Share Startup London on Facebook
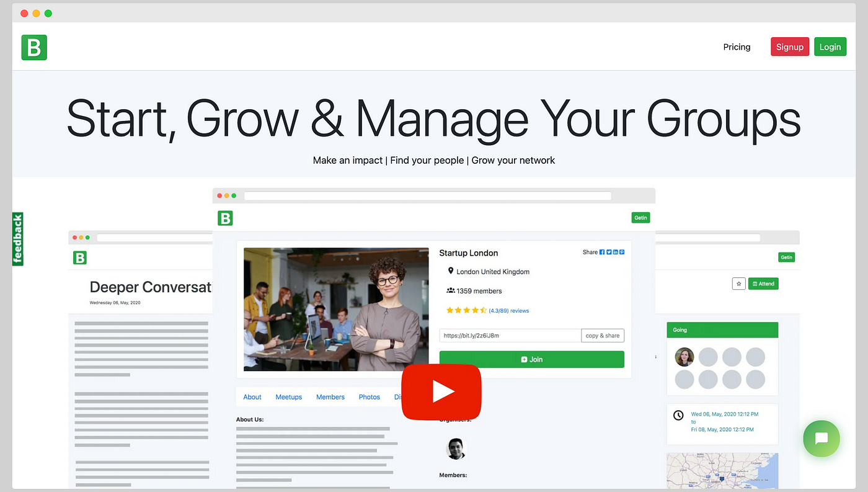 pos(602,252)
